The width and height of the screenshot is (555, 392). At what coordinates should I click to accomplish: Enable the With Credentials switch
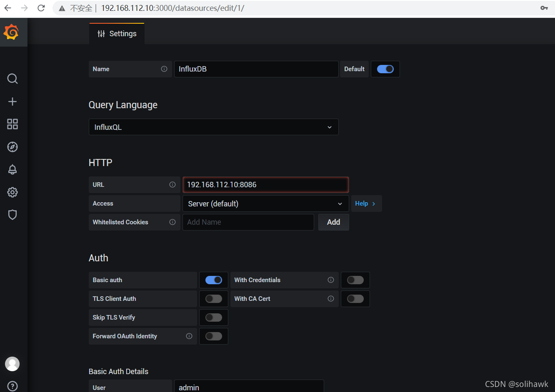[x=355, y=280]
